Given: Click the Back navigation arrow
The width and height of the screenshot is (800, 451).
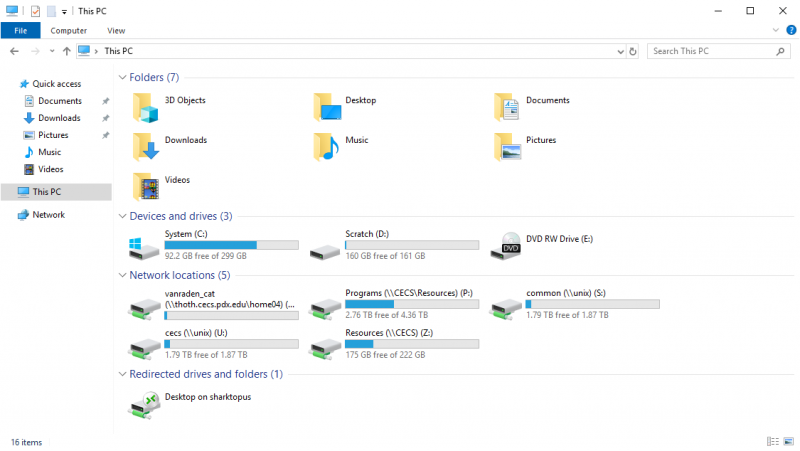Looking at the screenshot, I should (x=14, y=51).
